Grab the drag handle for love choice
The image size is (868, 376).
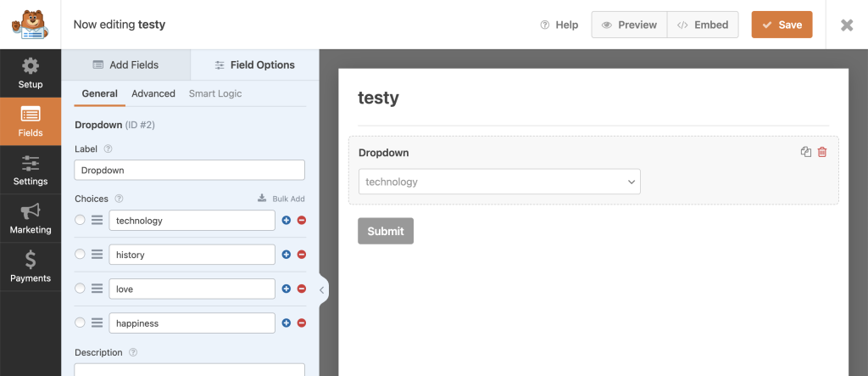click(97, 289)
